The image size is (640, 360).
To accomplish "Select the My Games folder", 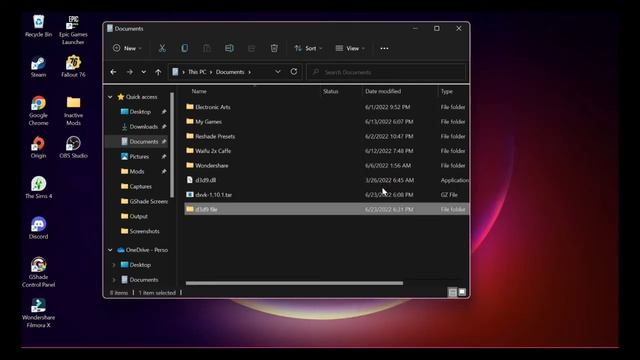I will point(327,122).
